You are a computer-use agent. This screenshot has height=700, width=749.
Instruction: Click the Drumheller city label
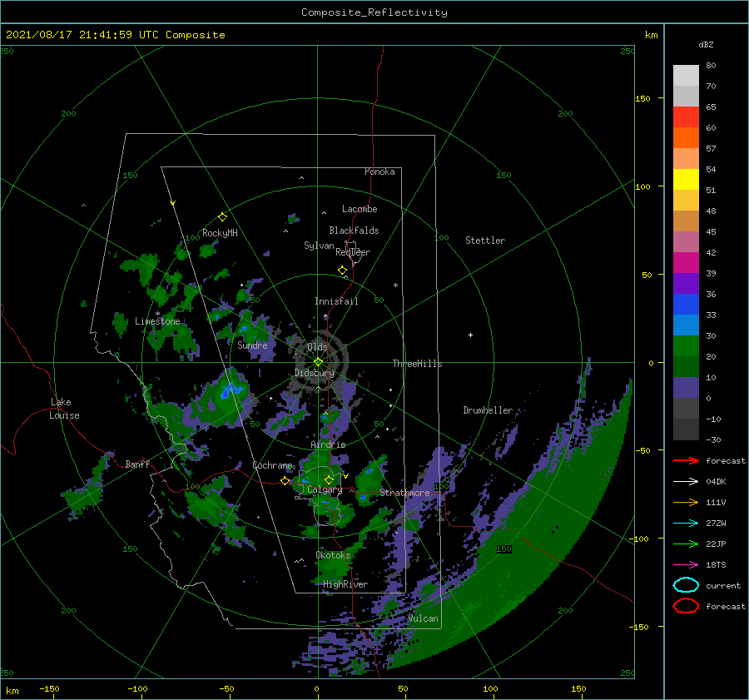tap(488, 410)
